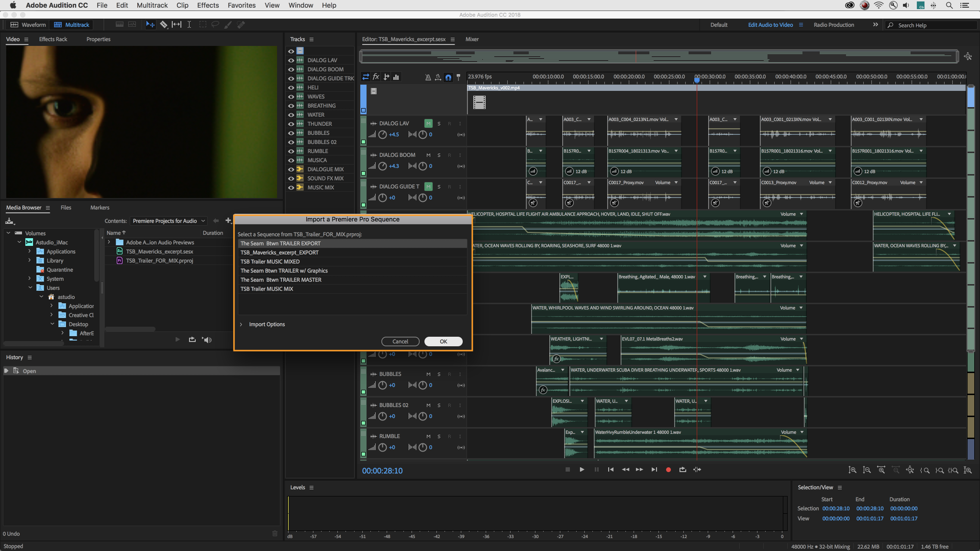The image size is (980, 551).
Task: Adjust the +4.5 volume knob on DIALOG LAV
Action: [x=382, y=134]
